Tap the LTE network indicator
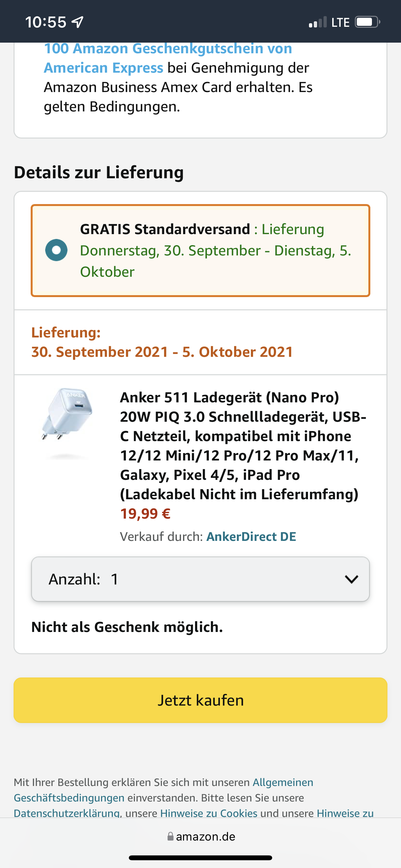 340,22
